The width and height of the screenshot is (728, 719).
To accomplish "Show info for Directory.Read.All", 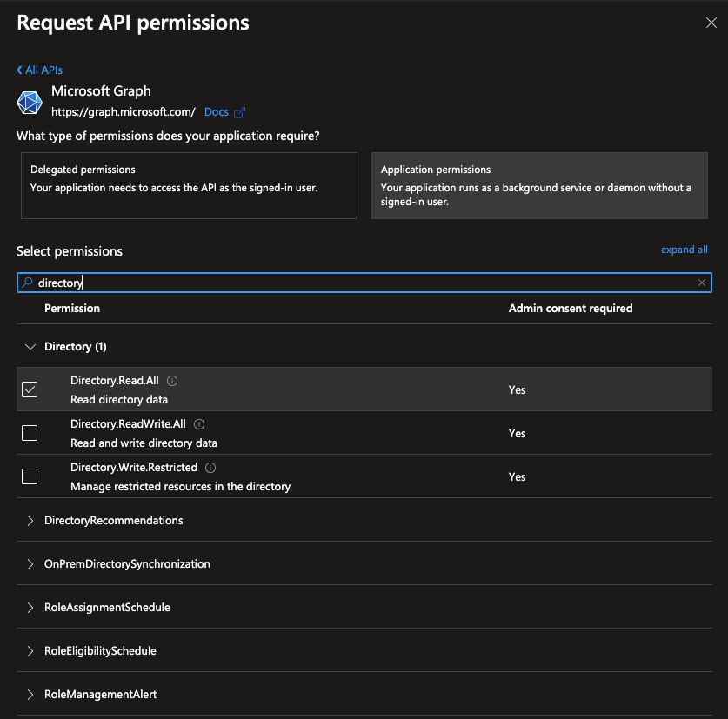I will pyautogui.click(x=172, y=381).
